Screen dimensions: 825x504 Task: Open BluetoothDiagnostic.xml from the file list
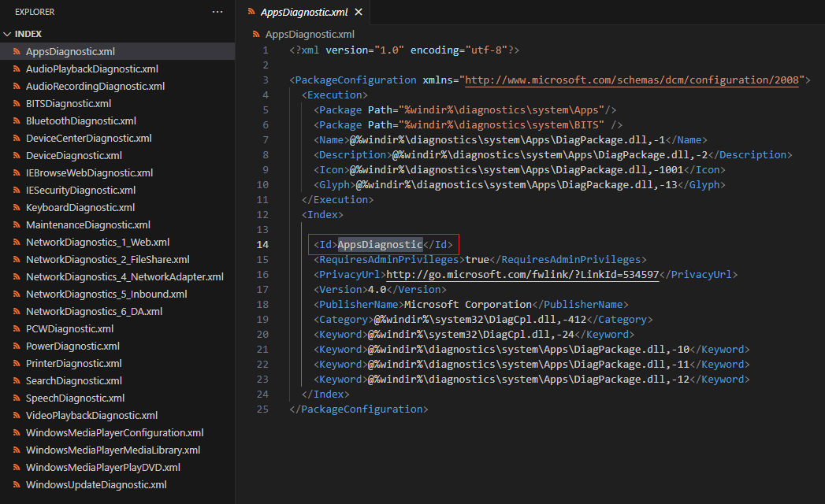pyautogui.click(x=80, y=121)
